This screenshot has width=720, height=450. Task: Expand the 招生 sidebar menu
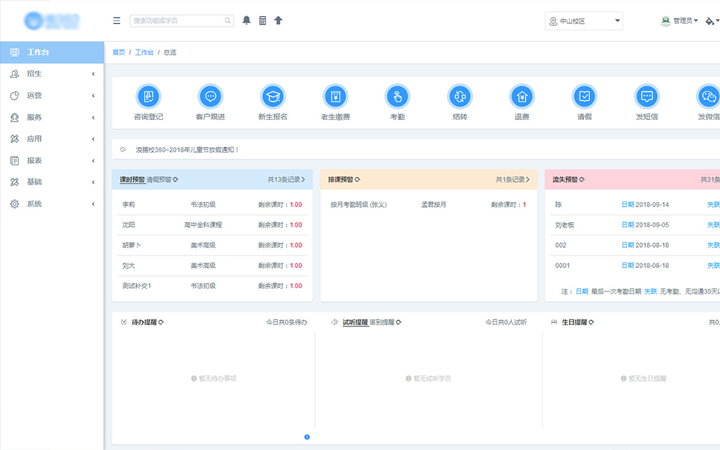tap(52, 73)
